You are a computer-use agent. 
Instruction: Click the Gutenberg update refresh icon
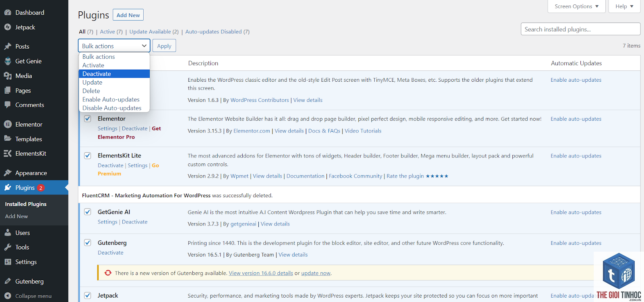coord(108,273)
